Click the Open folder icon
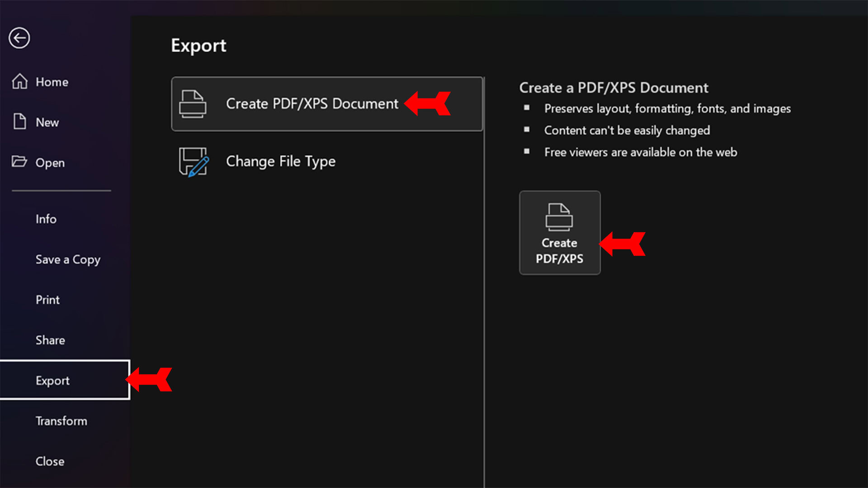The width and height of the screenshot is (868, 488). 19,162
